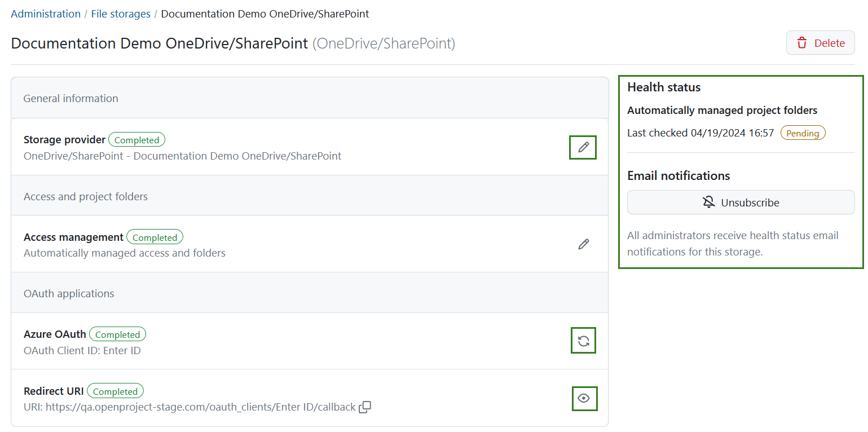Screen dimensions: 868x432
Task: Click Completed badge beside Redirect URI
Action: pyautogui.click(x=115, y=391)
